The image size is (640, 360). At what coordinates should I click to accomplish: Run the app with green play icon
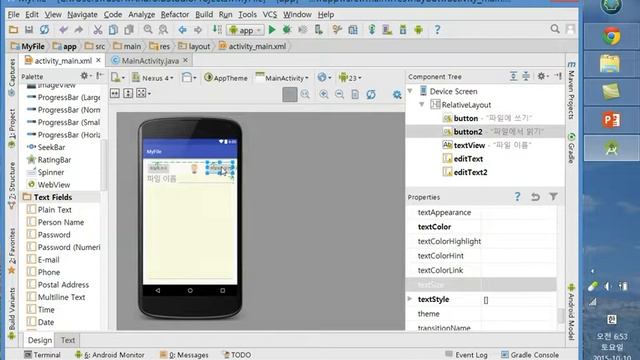(x=272, y=30)
